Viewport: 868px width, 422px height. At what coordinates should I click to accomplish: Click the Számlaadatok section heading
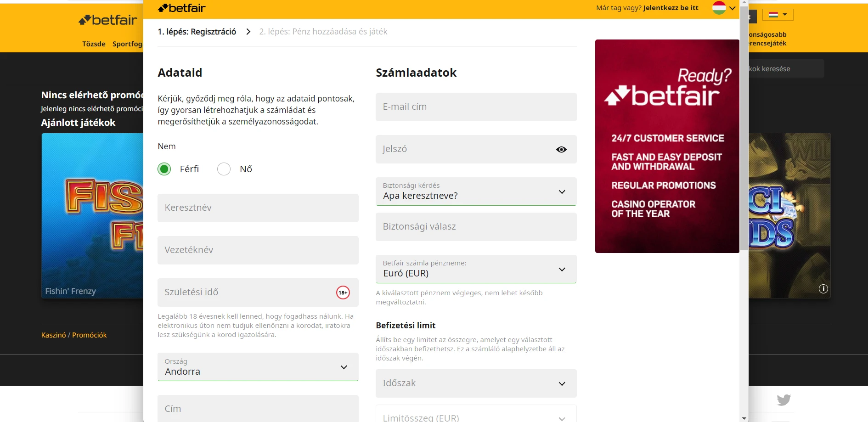tap(416, 73)
